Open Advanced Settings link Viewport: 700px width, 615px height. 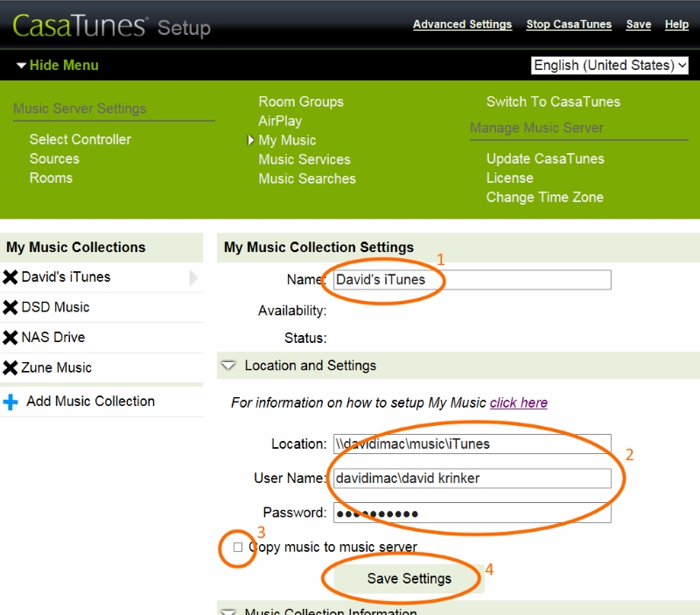coord(462,24)
